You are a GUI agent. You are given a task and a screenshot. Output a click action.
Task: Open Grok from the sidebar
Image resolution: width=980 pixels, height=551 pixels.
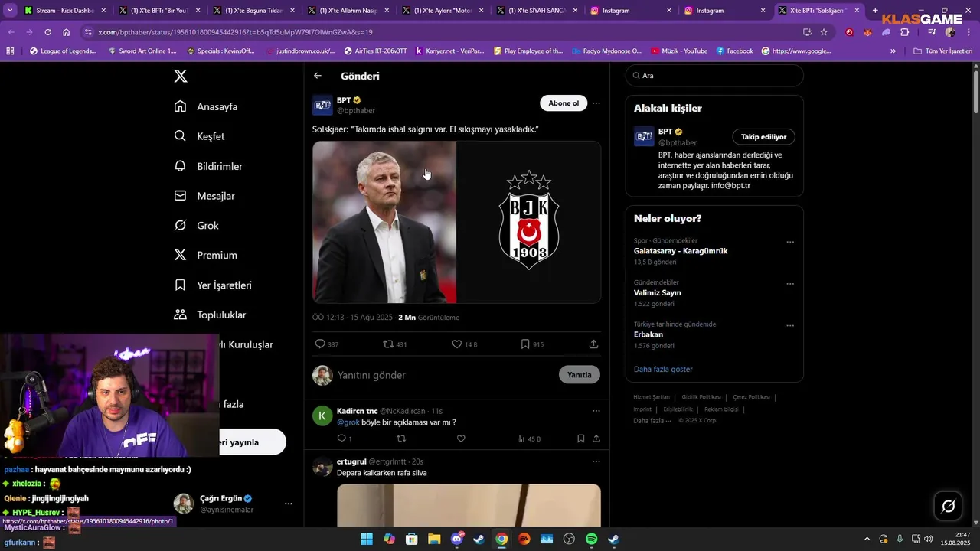click(x=197, y=226)
